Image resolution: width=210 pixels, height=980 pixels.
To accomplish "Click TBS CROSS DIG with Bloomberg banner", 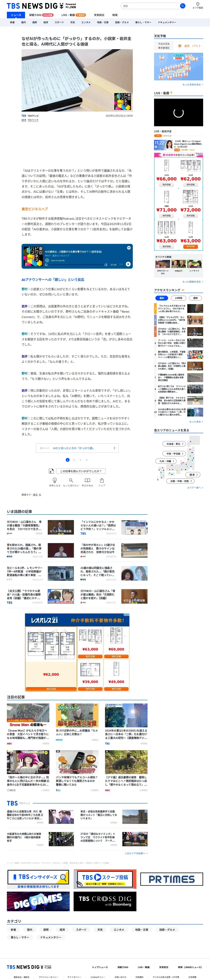I will [105, 901].
